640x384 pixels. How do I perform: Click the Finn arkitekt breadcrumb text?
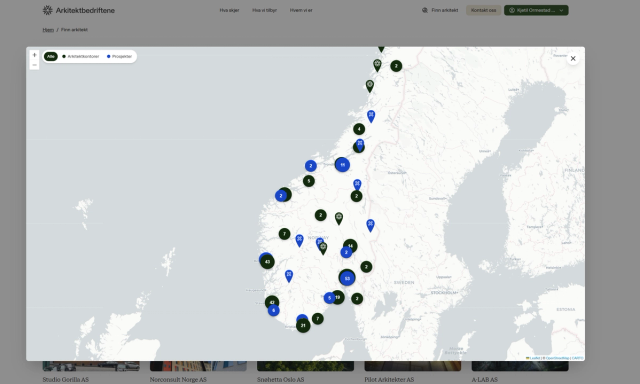tap(74, 30)
